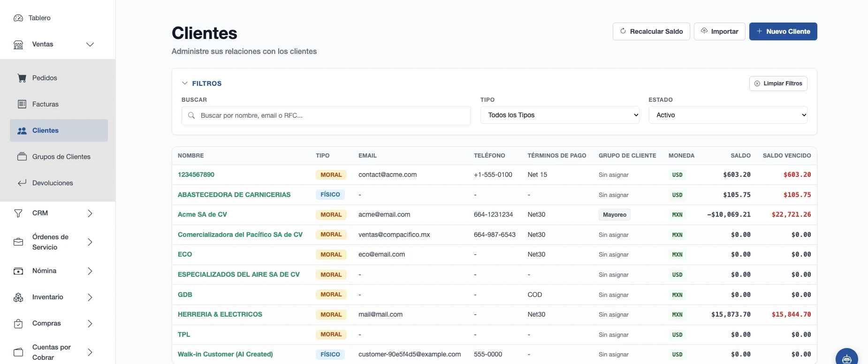Click the search by name input field
This screenshot has width=868, height=364.
326,115
